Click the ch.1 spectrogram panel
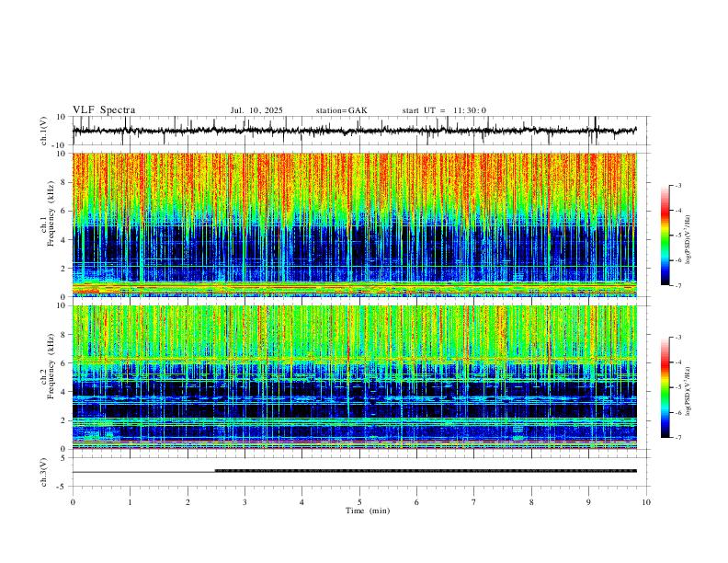Viewport: 728px width, 563px height. [355, 224]
